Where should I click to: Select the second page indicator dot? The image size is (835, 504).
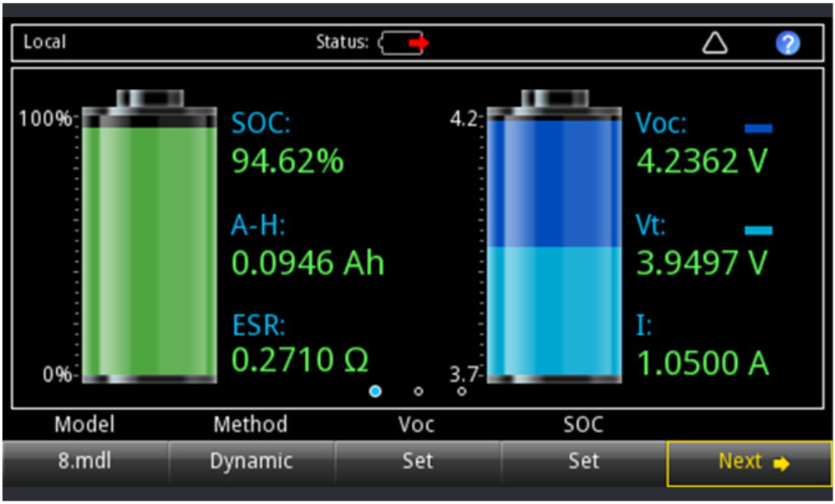419,392
